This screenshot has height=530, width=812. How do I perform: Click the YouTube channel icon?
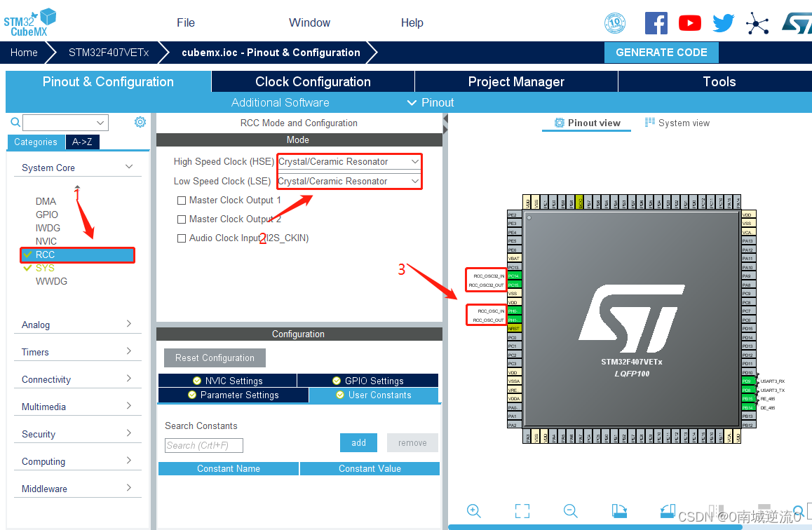(689, 22)
